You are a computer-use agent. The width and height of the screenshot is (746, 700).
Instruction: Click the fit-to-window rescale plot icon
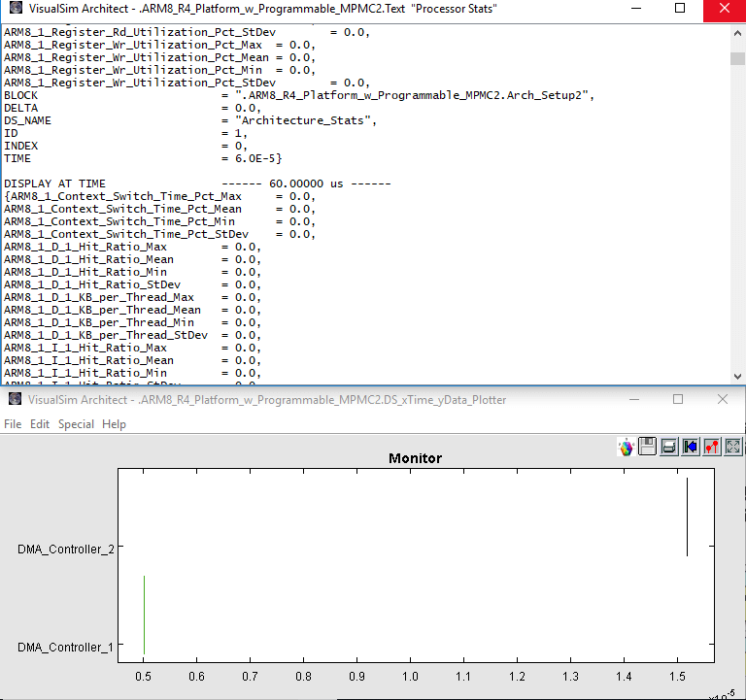[x=733, y=447]
